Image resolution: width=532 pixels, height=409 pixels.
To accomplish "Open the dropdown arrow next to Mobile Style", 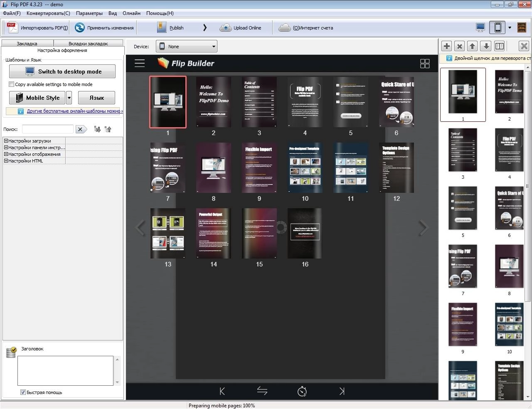I will [69, 98].
